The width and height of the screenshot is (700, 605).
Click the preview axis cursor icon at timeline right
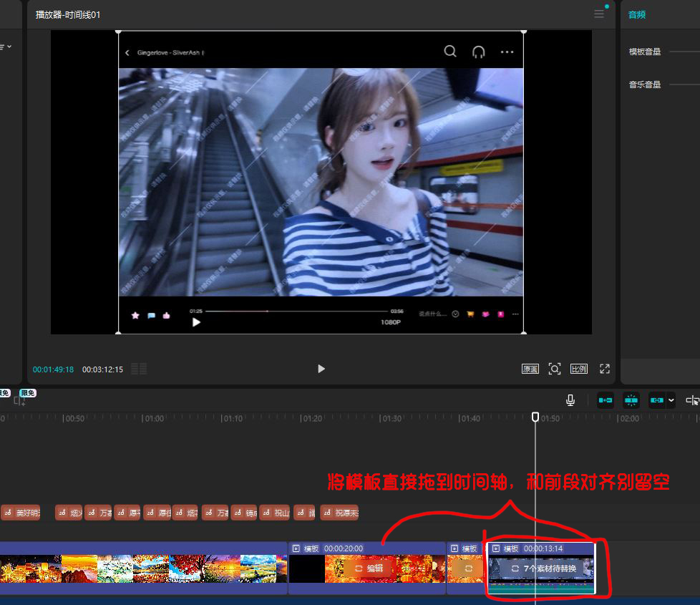coord(691,400)
